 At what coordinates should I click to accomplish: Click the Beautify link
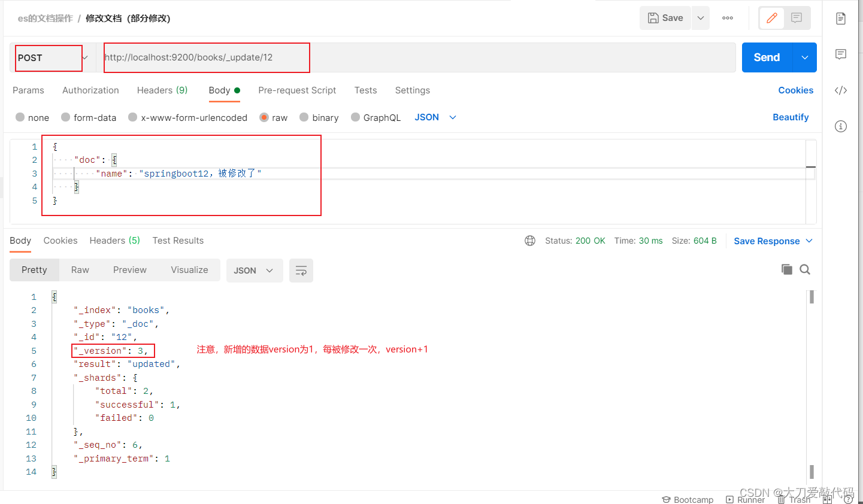click(x=791, y=117)
